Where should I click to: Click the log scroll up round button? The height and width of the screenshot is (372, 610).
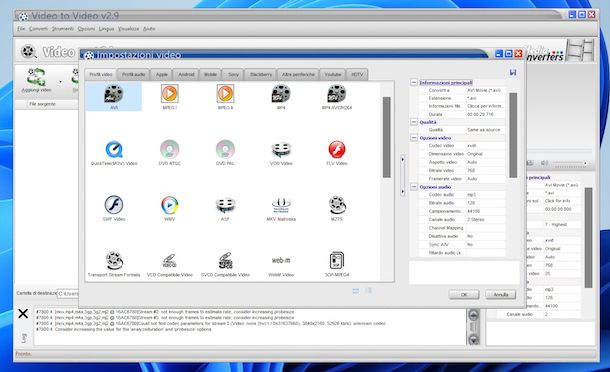coord(473,314)
